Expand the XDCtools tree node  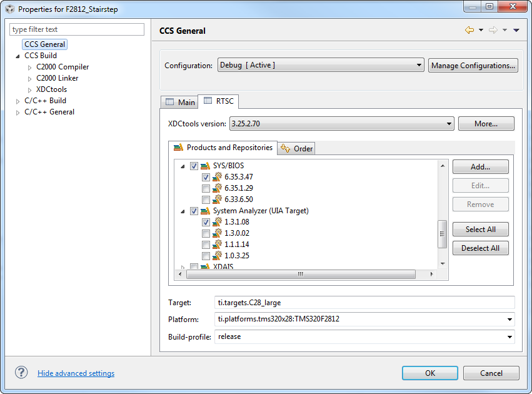pos(29,90)
